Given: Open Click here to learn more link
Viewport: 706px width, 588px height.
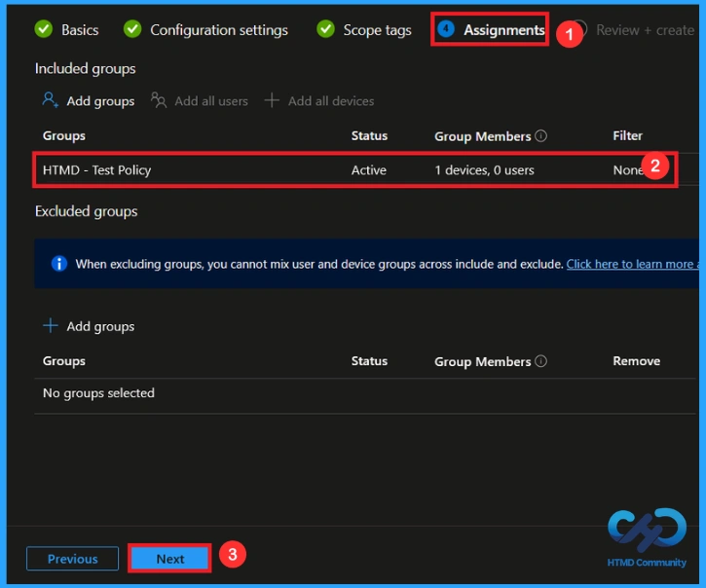Looking at the screenshot, I should (632, 264).
